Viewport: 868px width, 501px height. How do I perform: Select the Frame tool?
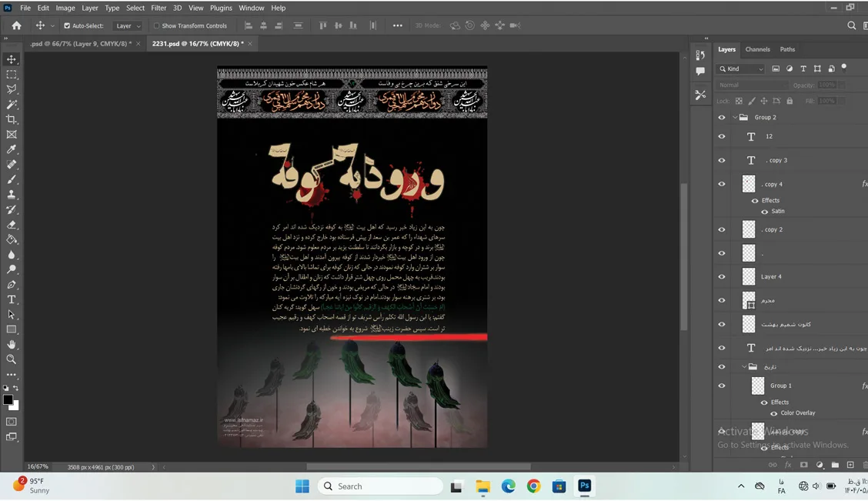11,134
